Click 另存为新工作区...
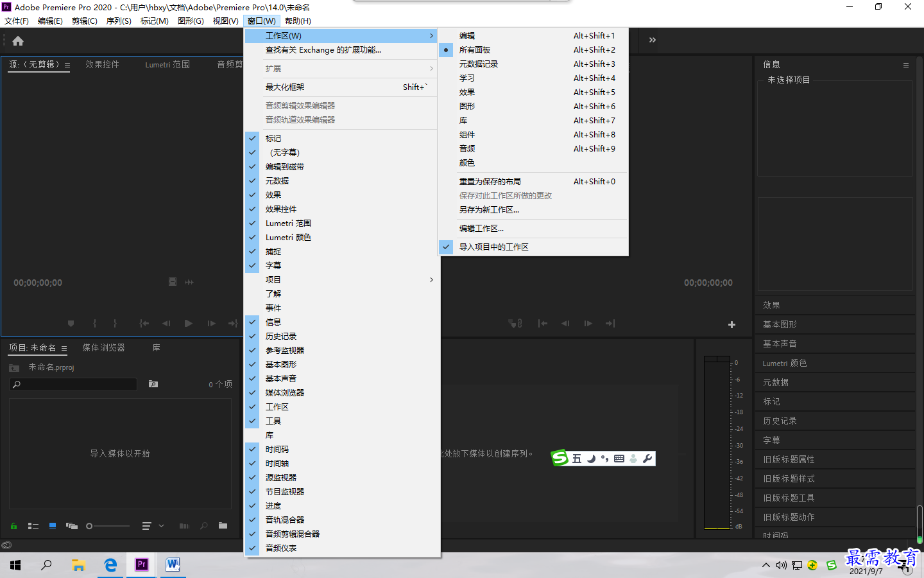The image size is (924, 578). 533,209
